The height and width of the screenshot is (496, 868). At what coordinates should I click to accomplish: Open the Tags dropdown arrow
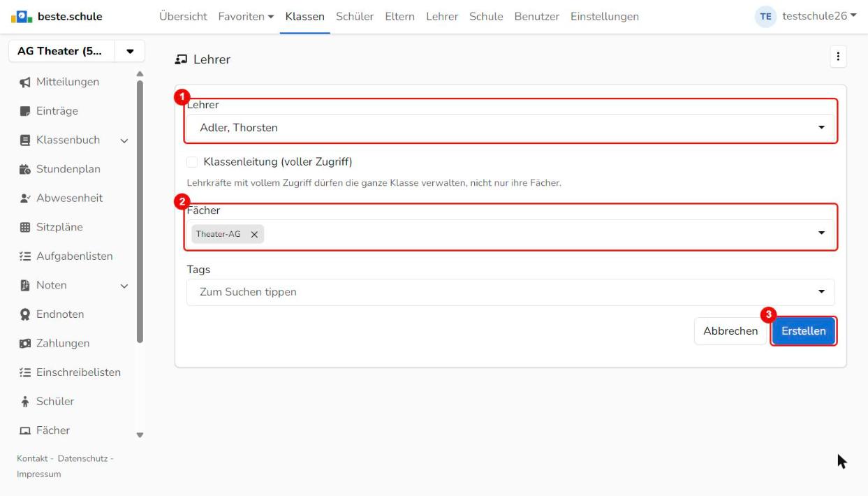tap(821, 292)
